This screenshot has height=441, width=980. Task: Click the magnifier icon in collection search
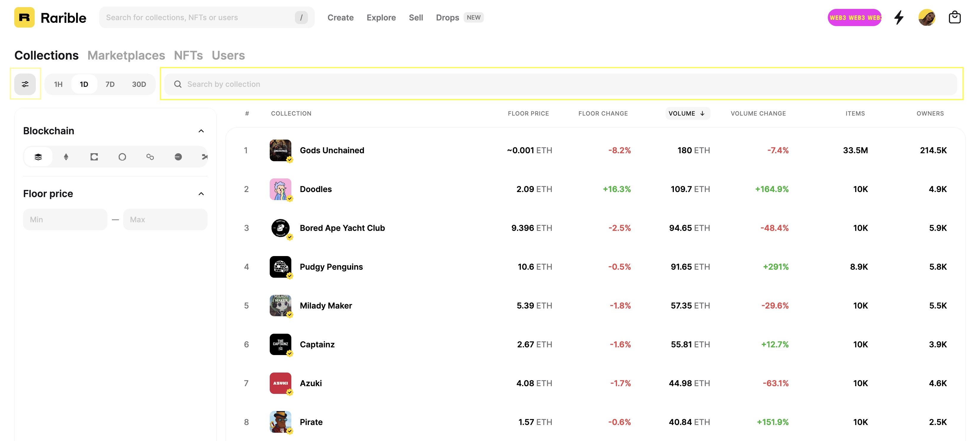178,84
